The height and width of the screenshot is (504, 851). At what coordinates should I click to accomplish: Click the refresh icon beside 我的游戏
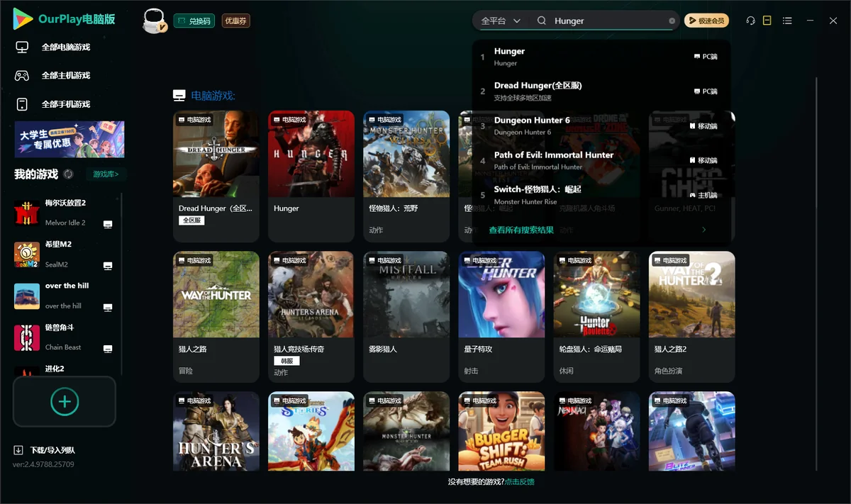[68, 174]
